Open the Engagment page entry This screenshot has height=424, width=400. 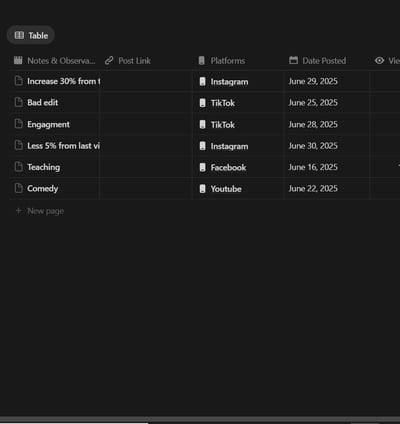pos(48,124)
